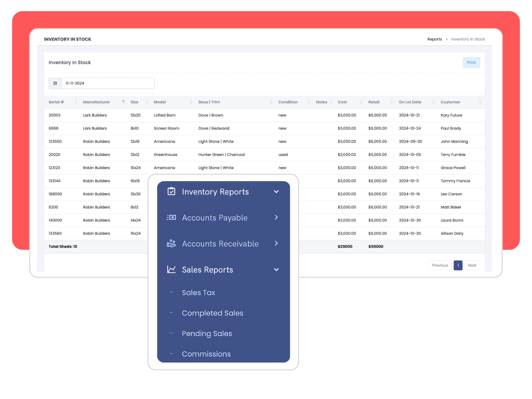Click the Accounts Payable money icon
Screen dimensions: 532x399
(x=171, y=218)
